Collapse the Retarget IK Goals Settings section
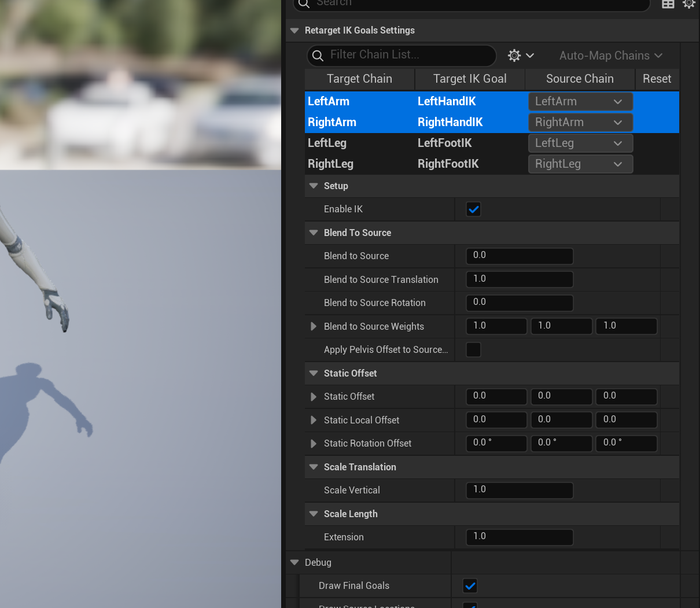 (294, 31)
